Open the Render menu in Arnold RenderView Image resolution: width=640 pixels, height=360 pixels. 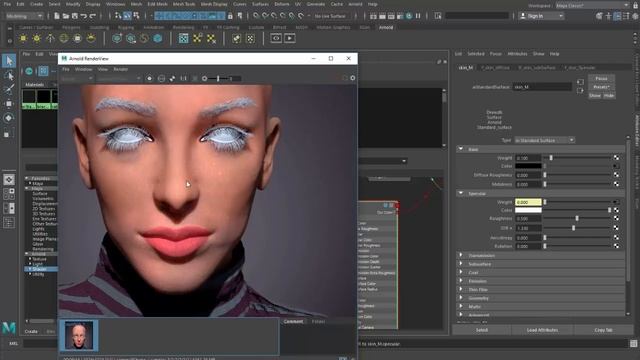click(120, 69)
